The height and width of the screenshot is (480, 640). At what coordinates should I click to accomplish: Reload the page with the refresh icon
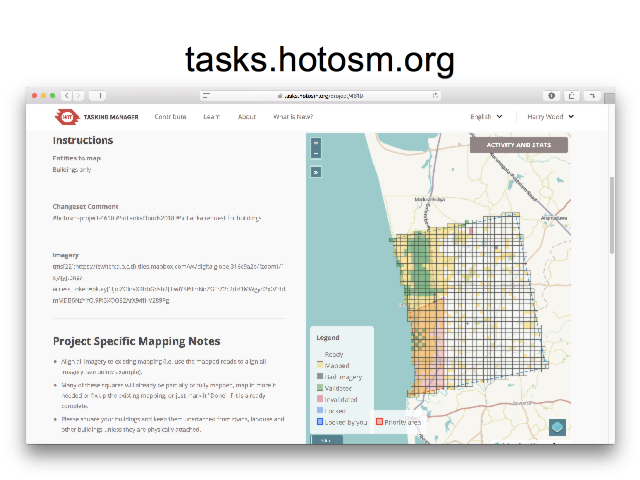435,96
